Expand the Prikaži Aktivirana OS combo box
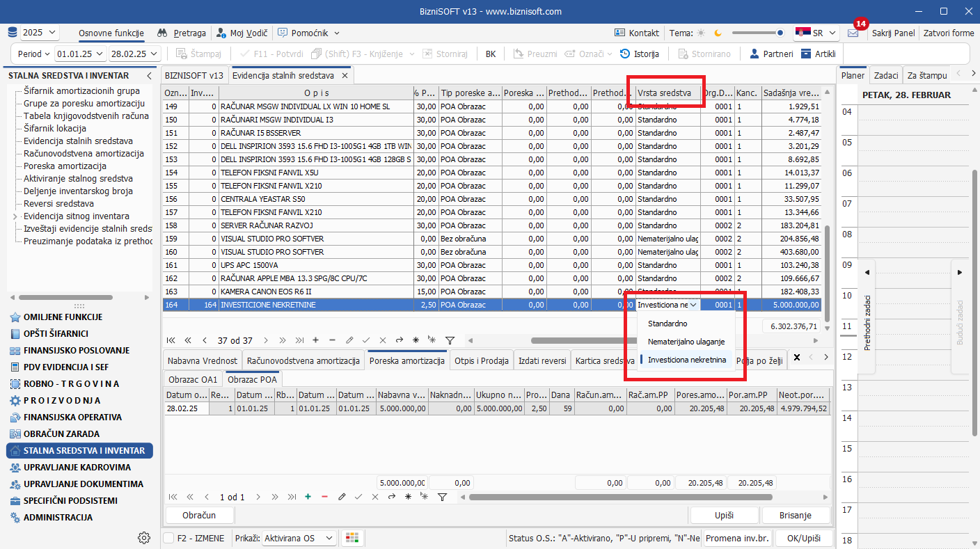Viewport: 980px width, 549px height. pyautogui.click(x=329, y=538)
